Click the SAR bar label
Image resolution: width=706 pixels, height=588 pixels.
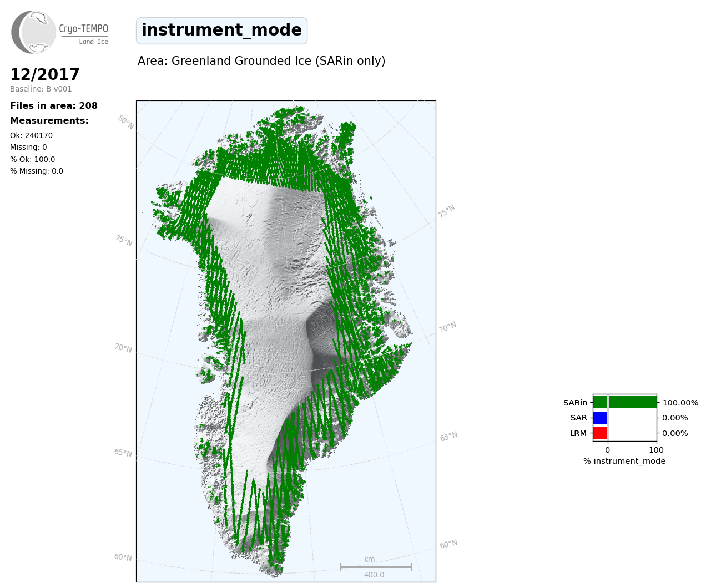point(578,418)
